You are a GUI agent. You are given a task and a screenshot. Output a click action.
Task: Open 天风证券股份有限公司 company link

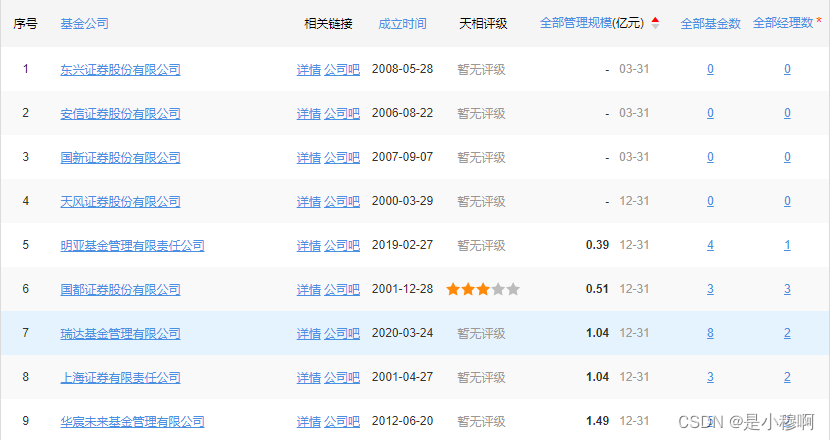[x=120, y=201]
